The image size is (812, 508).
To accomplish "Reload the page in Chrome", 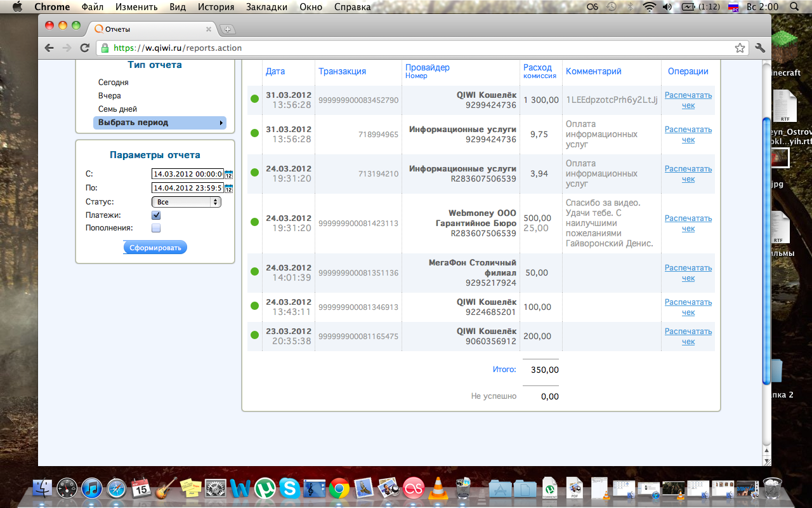I will click(x=84, y=48).
